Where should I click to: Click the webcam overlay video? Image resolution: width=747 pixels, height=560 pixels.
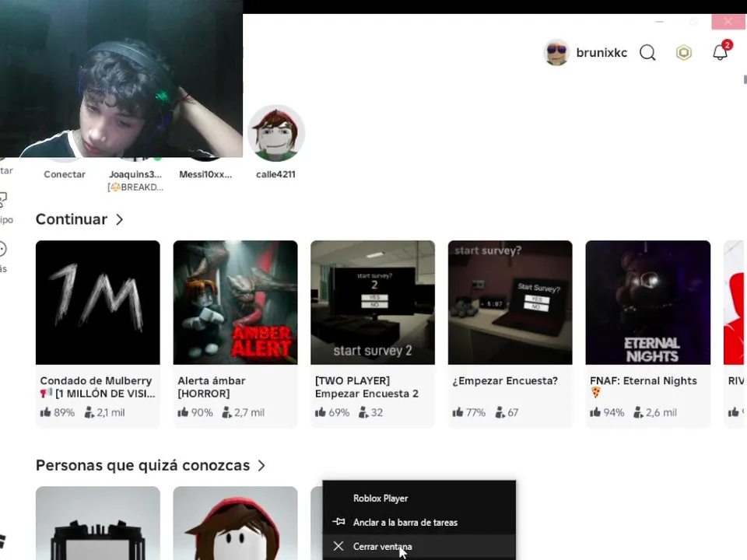(x=121, y=79)
